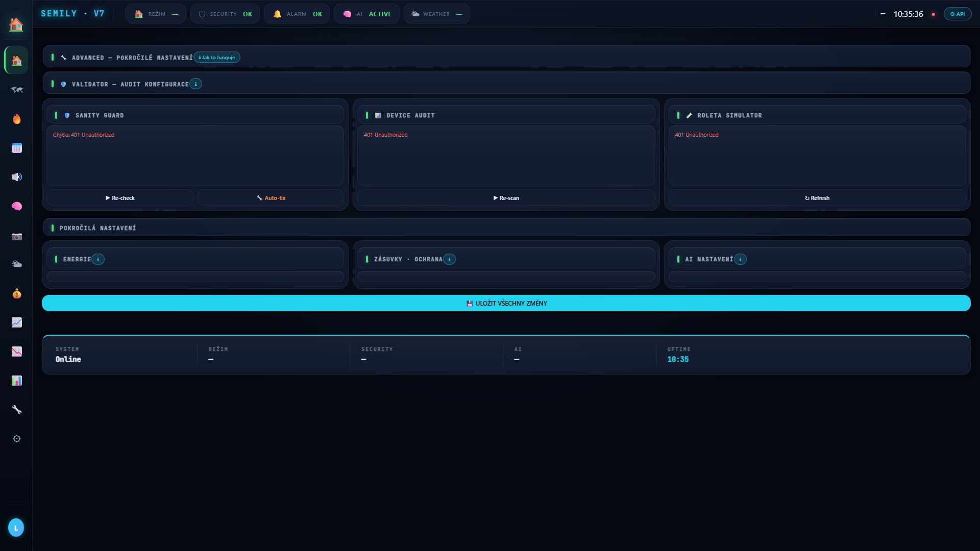
Task: Open the wrench advanced sidebar icon
Action: pos(17,410)
